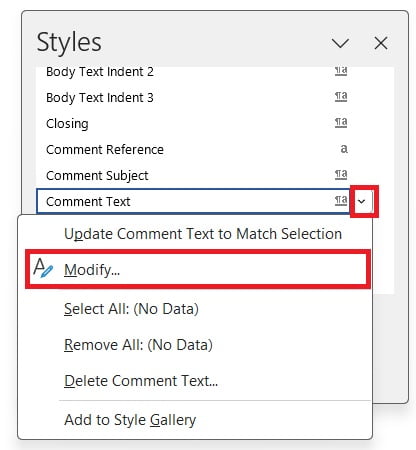Open Styles pane options chevron
The image size is (416, 450).
coord(340,43)
